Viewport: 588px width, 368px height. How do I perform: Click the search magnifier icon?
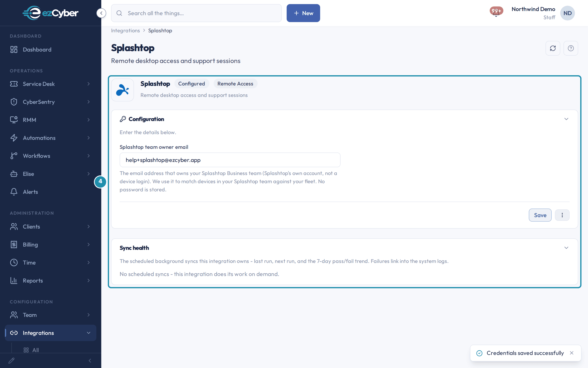pyautogui.click(x=119, y=13)
